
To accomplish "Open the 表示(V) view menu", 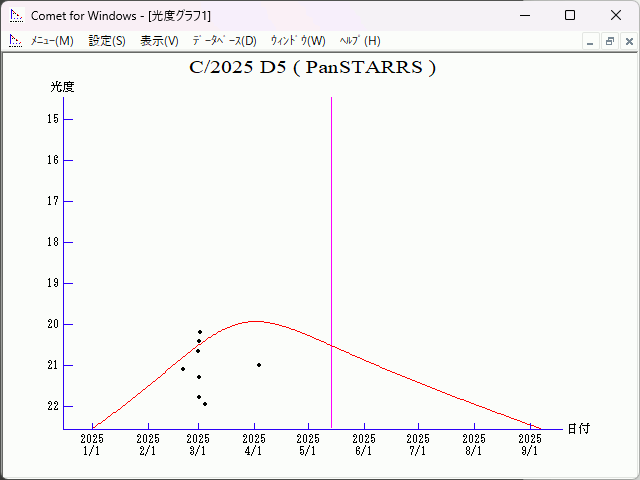I will click(x=159, y=41).
